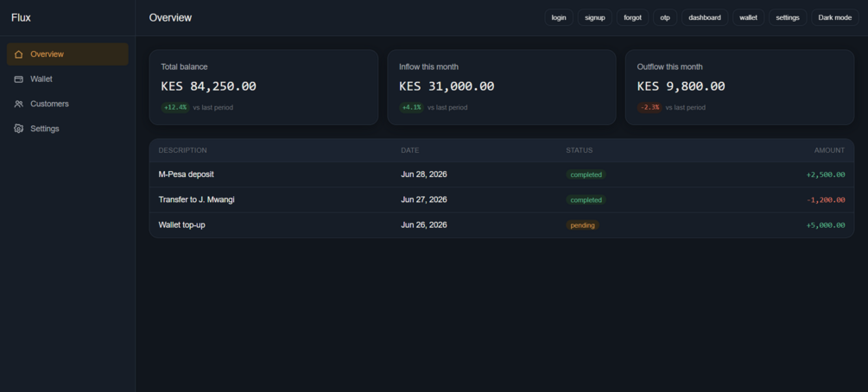Click the STATUS column header
This screenshot has height=392, width=868.
(579, 150)
